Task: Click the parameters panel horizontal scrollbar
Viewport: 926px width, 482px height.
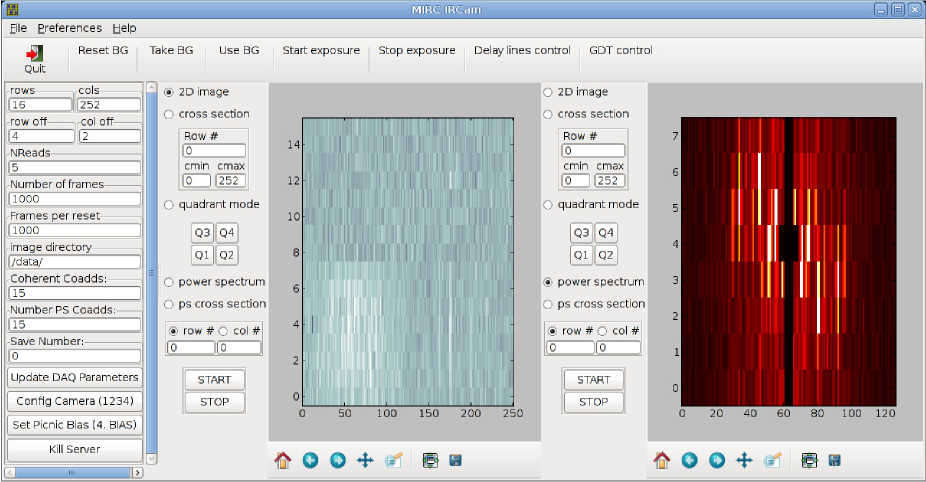Action: (x=70, y=471)
